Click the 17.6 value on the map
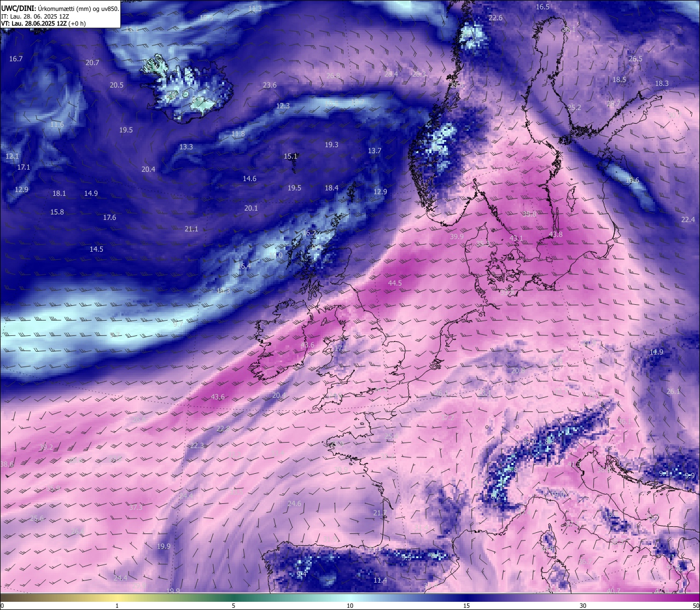 click(x=109, y=217)
